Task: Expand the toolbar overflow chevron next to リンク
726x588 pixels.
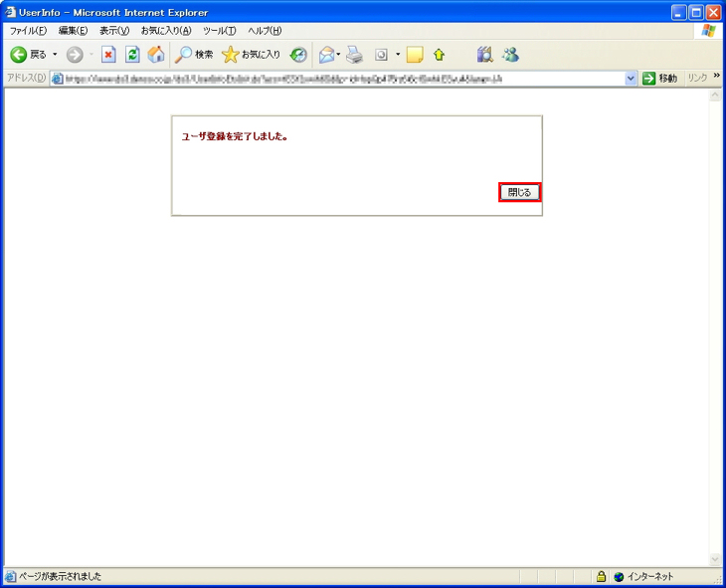Action: [716, 77]
